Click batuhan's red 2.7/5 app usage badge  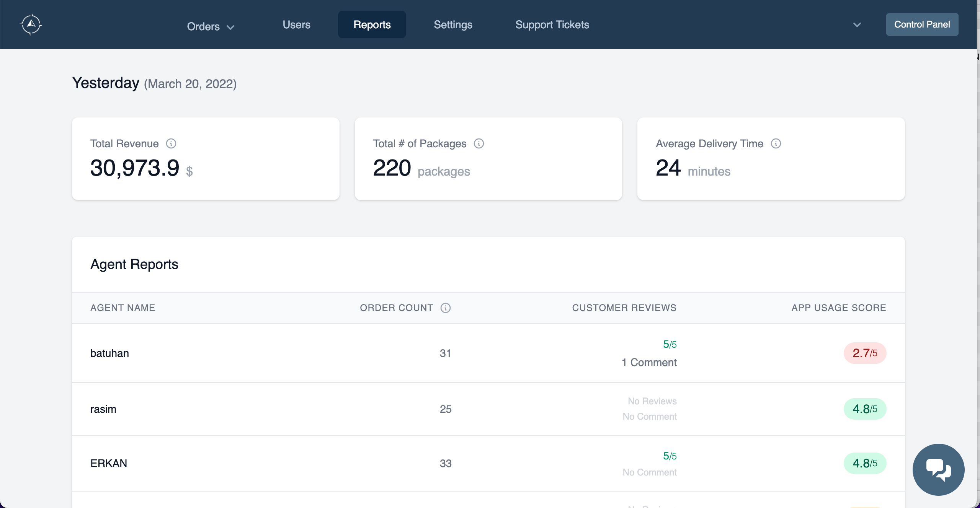(864, 353)
